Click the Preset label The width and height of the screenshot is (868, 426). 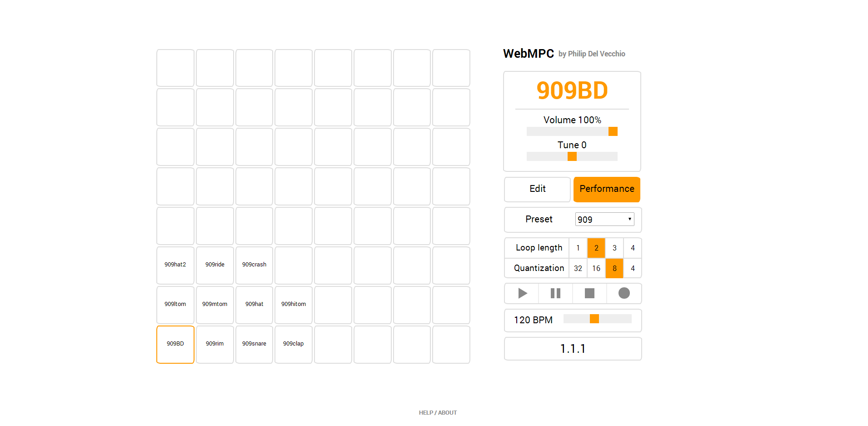point(539,219)
